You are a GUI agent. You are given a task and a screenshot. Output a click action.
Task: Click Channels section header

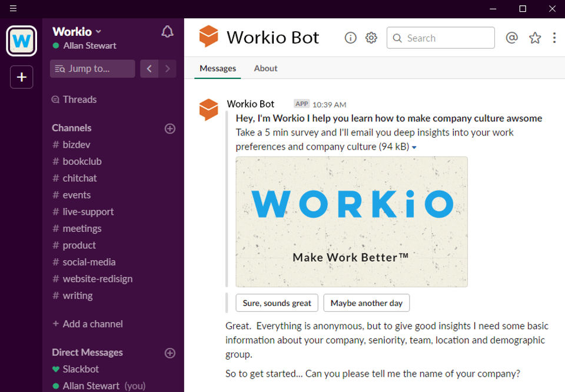click(x=72, y=128)
